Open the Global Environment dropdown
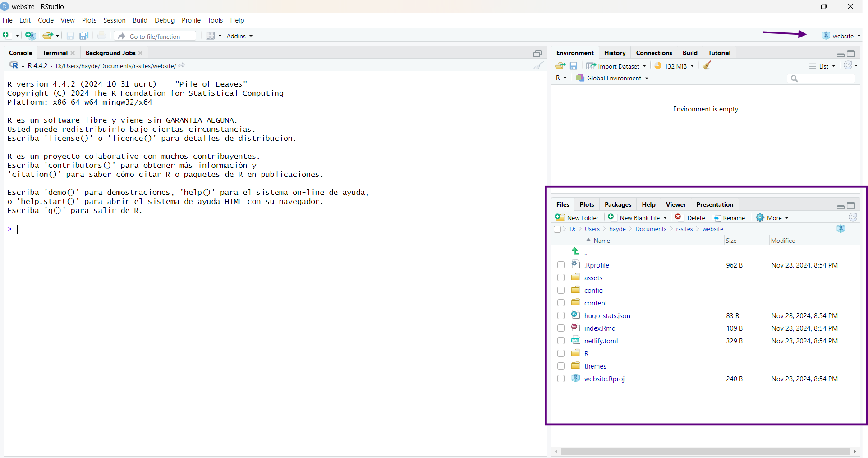 pos(612,78)
